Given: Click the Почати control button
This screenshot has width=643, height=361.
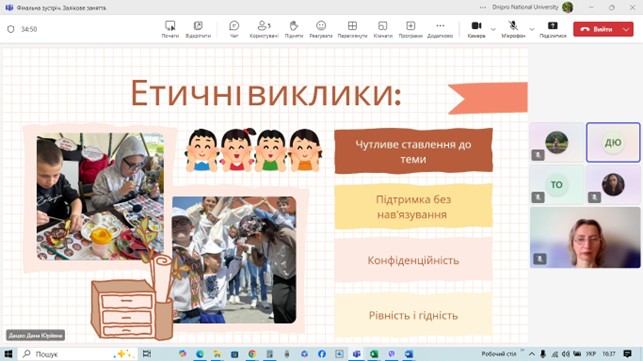Looking at the screenshot, I should [x=170, y=29].
